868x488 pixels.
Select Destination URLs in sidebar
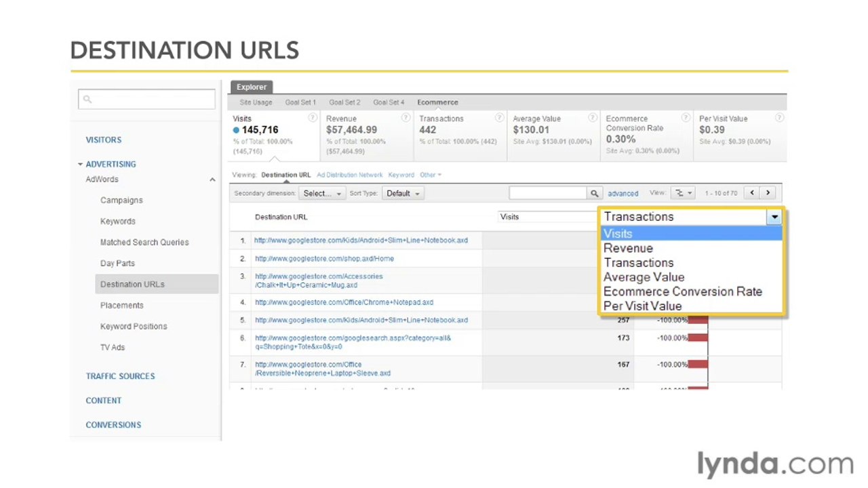tap(157, 285)
